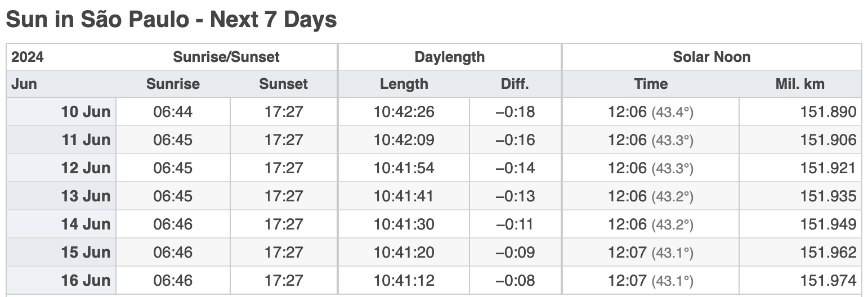Select the 10:42:26 daylength value
This screenshot has height=297, width=868.
404,111
